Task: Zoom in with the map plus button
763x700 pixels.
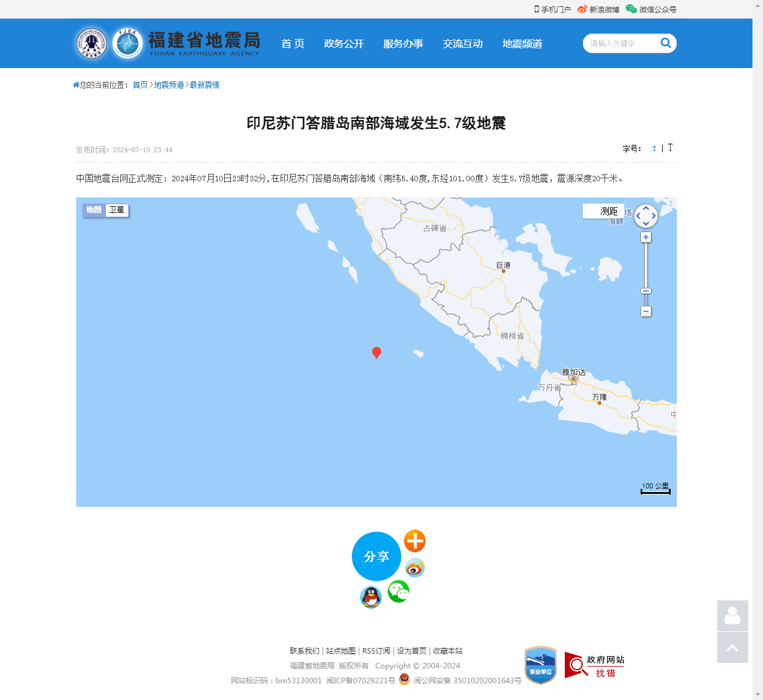Action: coord(646,237)
